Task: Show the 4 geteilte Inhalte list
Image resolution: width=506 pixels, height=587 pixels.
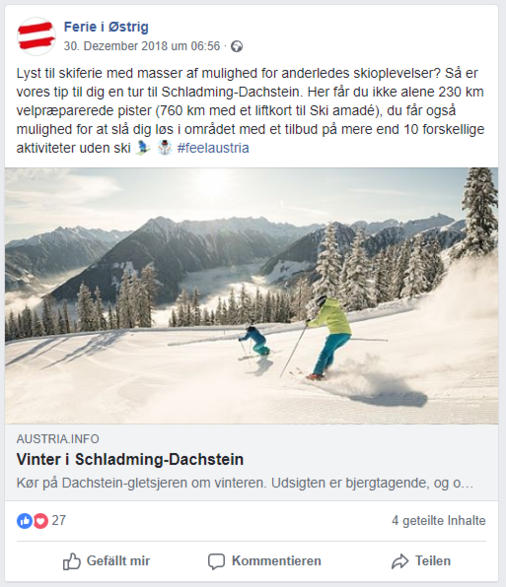Action: point(439,521)
